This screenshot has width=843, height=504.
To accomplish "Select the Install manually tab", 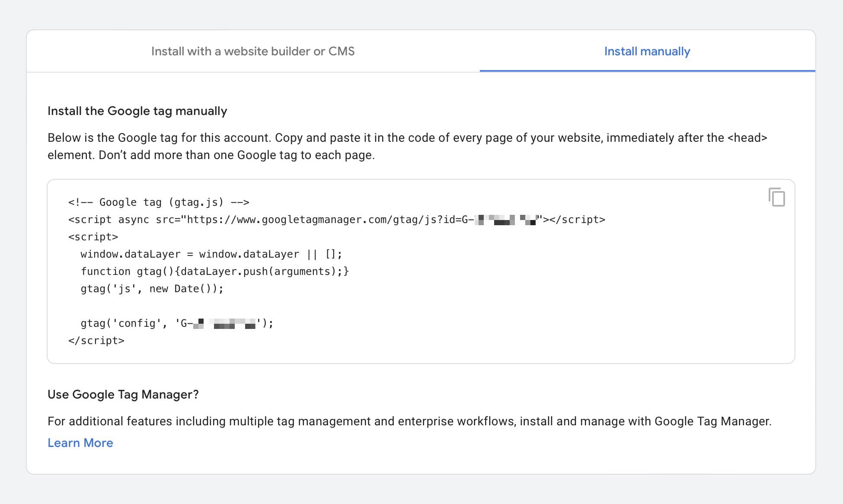I will click(x=647, y=51).
